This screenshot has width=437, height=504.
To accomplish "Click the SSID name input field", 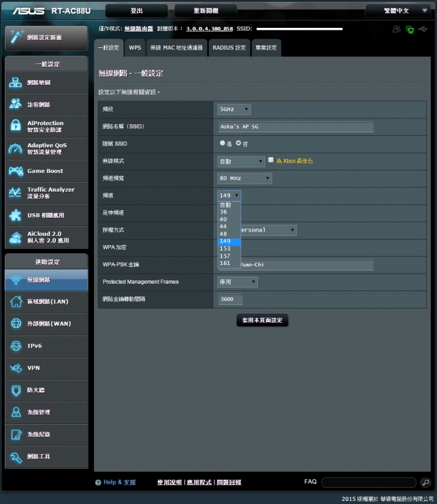I will point(296,127).
